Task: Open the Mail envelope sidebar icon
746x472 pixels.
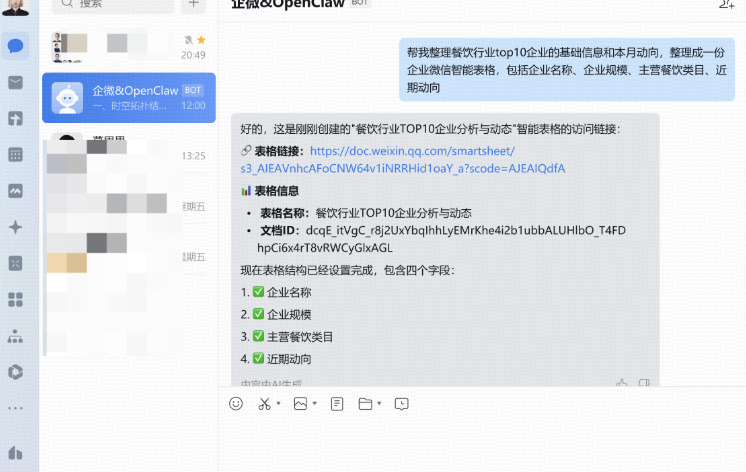Action: click(15, 82)
